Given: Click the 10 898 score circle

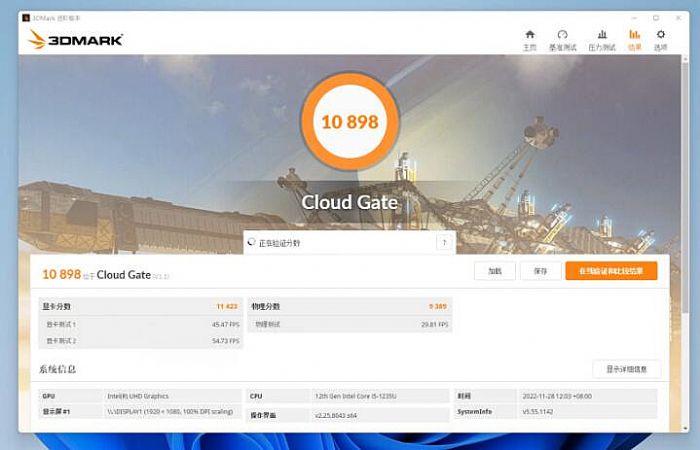Looking at the screenshot, I should [x=349, y=122].
